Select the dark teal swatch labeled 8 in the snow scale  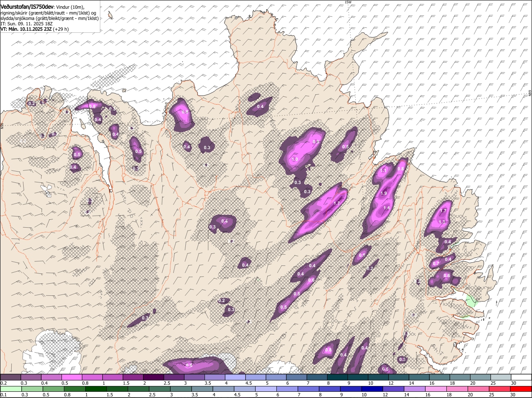point(338,377)
